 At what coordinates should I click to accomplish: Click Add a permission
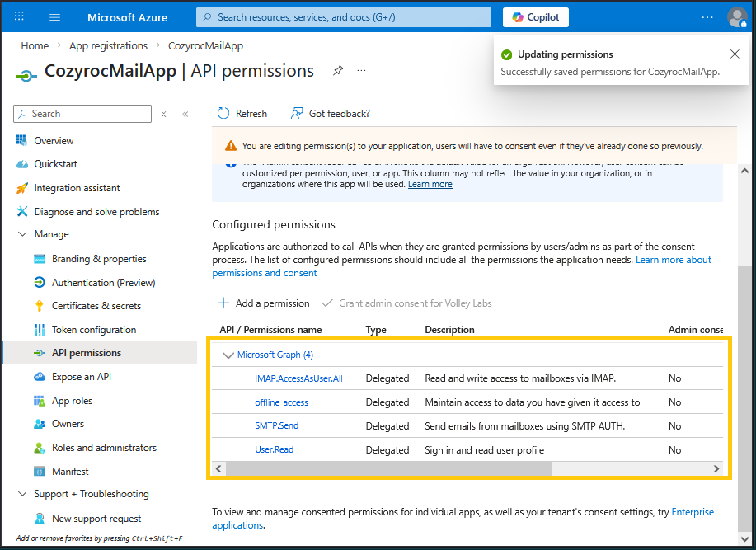(264, 303)
